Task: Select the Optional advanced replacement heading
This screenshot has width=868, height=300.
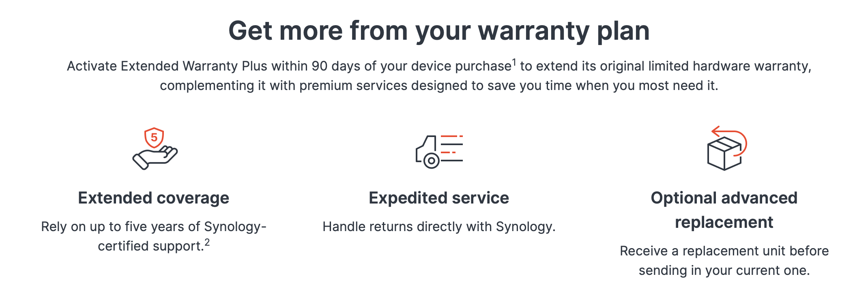Action: (x=724, y=210)
